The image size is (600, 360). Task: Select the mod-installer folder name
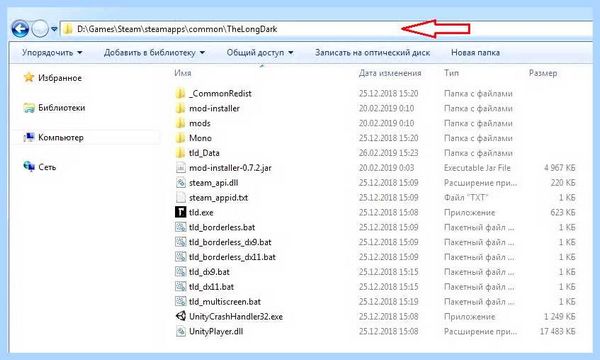[214, 108]
